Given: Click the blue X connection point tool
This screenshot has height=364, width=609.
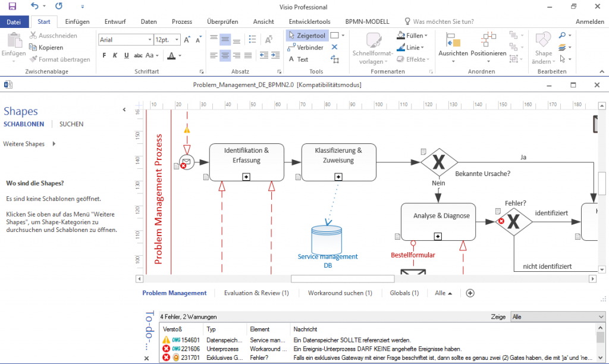Looking at the screenshot, I should [334, 47].
